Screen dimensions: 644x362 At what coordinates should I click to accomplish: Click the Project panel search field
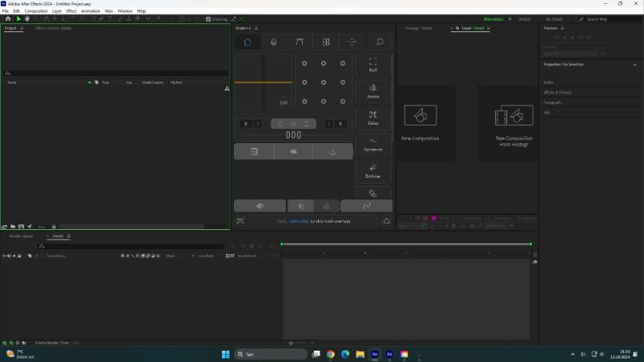coord(115,73)
